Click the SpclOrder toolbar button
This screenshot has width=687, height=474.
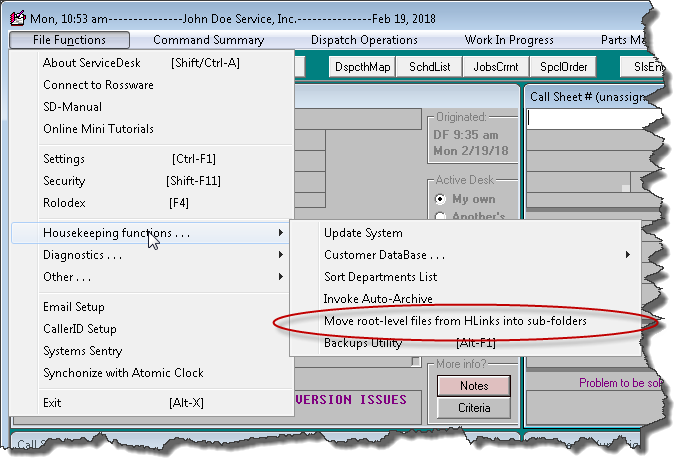click(565, 67)
